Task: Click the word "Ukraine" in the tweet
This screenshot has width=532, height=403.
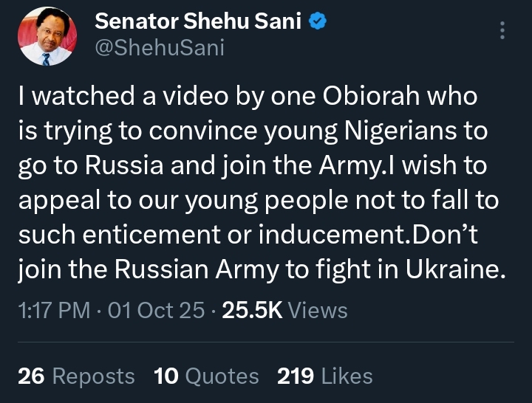Action: point(454,270)
